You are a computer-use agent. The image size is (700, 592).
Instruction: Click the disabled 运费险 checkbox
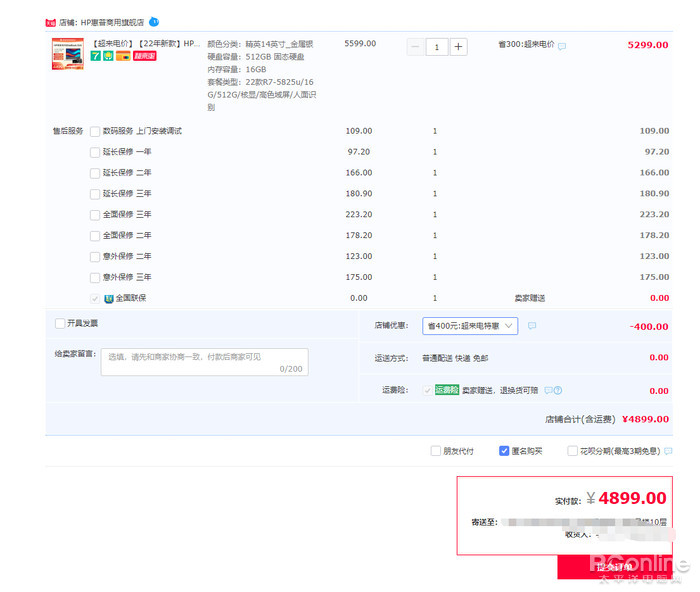428,390
